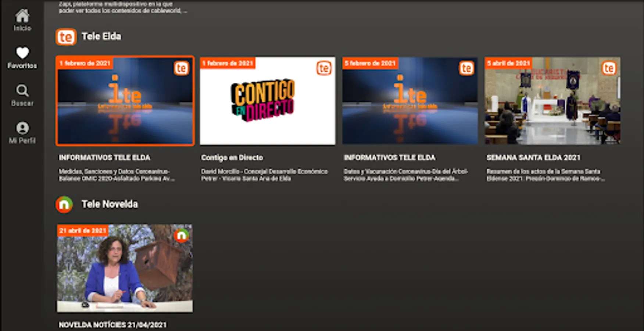This screenshot has height=331, width=644.
Task: Open Favoritos with the heart icon
Action: coord(22,53)
